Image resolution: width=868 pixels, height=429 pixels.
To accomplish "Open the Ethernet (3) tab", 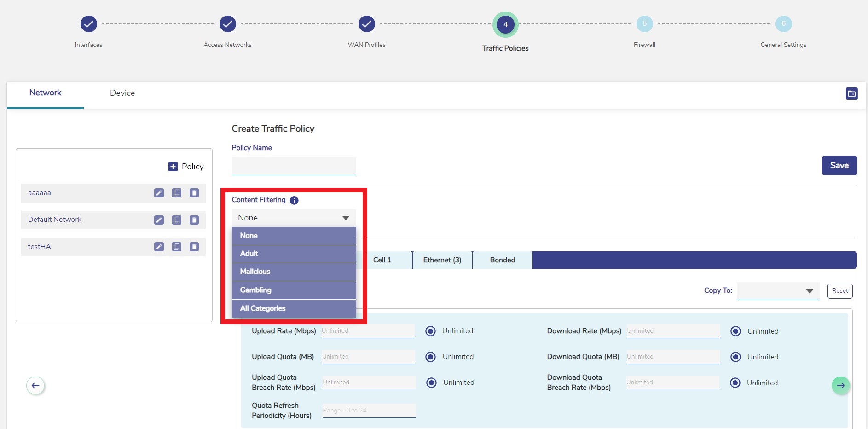I will 442,260.
